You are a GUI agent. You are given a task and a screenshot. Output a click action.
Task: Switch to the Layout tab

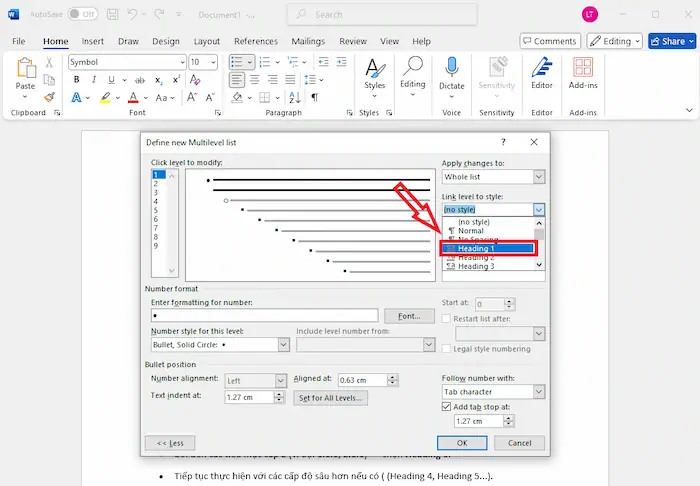(x=206, y=41)
